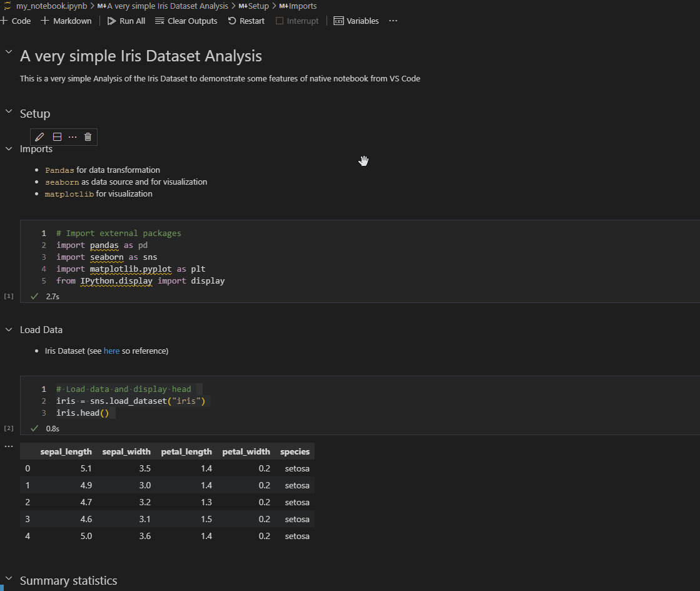Click the split cell icon
The image size is (700, 591).
57,136
